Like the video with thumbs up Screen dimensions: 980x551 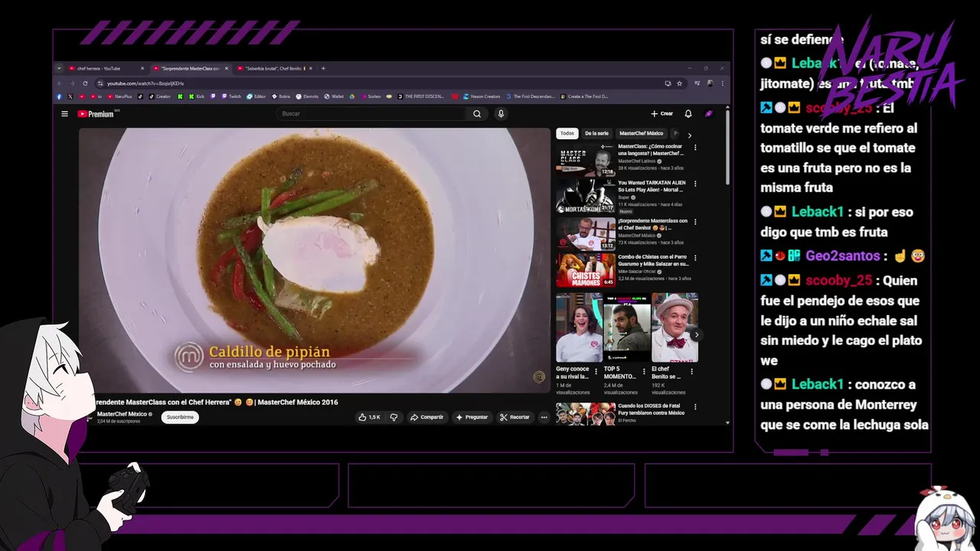pos(370,417)
